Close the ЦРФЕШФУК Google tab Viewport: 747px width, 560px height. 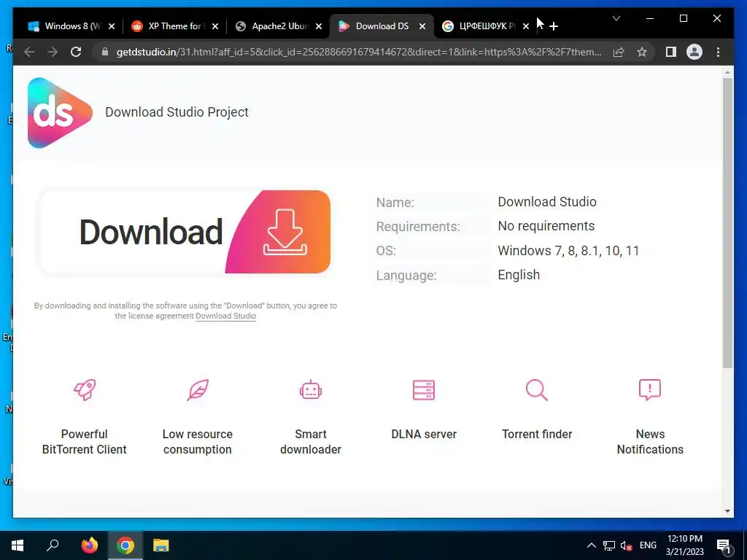(525, 26)
